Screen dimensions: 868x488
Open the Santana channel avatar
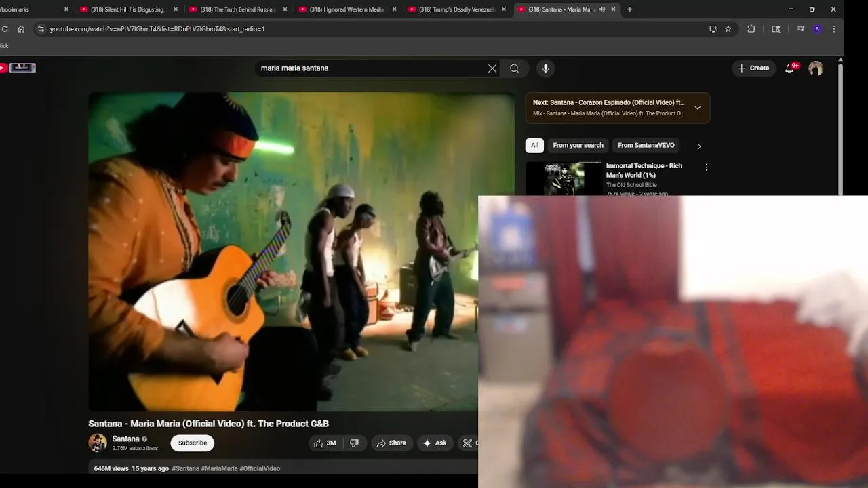98,443
